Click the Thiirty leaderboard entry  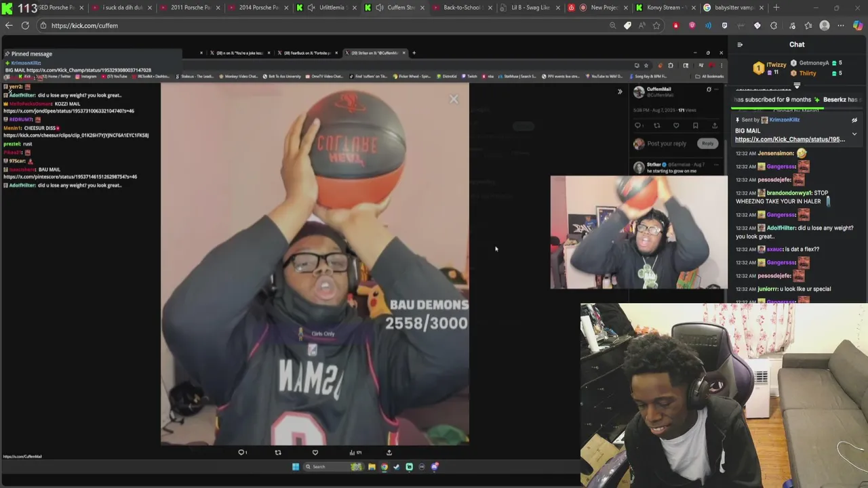click(x=808, y=73)
